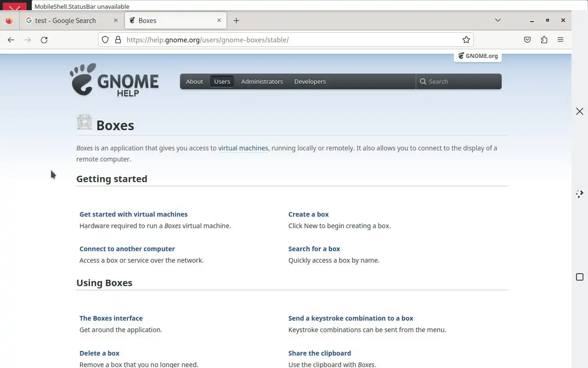Screen dimensions: 588x368
Task: Switch to the test - Google Search tab
Action: [72, 20]
